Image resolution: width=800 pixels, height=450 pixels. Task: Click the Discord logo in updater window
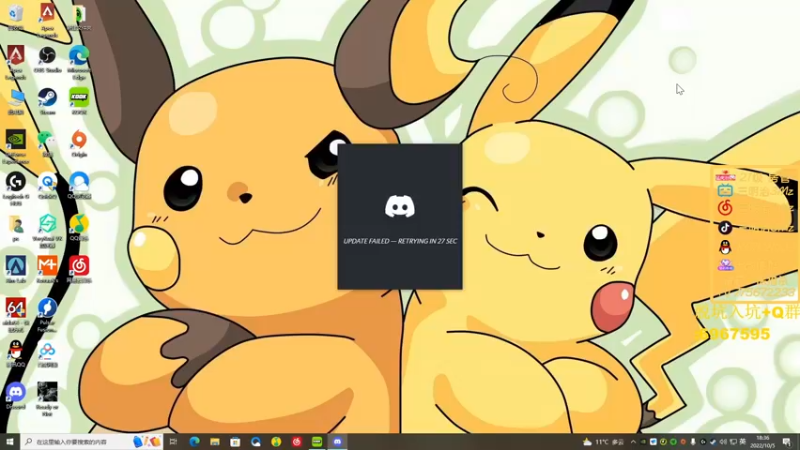pyautogui.click(x=400, y=207)
